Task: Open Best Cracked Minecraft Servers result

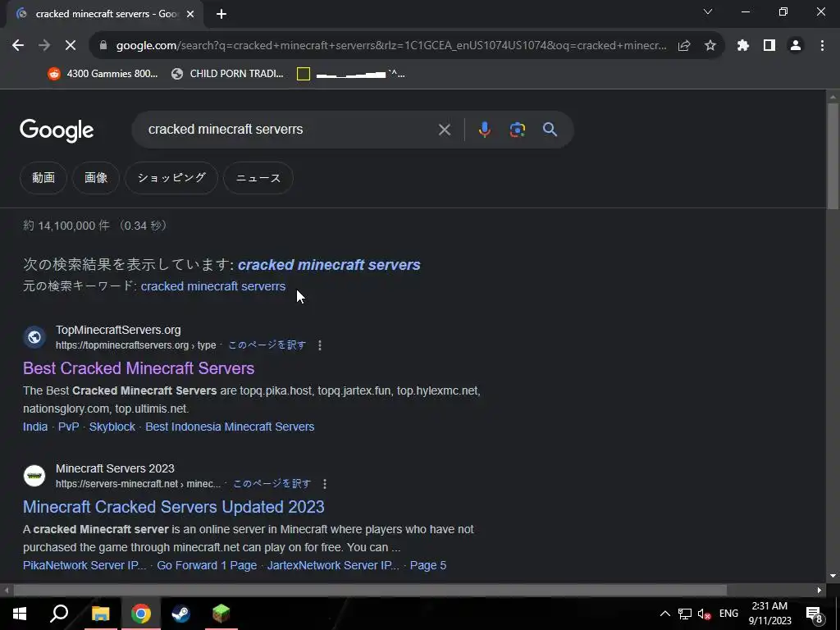Action: tap(139, 368)
